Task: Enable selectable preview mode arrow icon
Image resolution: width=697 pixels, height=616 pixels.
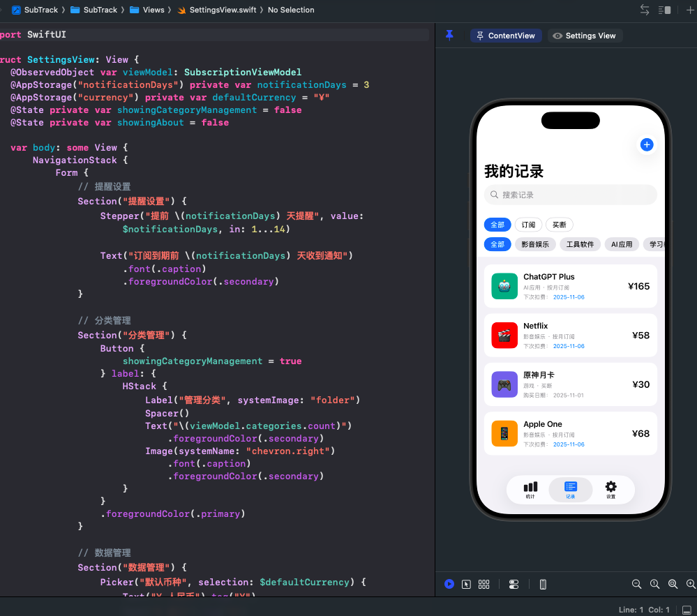Action: pos(467,584)
